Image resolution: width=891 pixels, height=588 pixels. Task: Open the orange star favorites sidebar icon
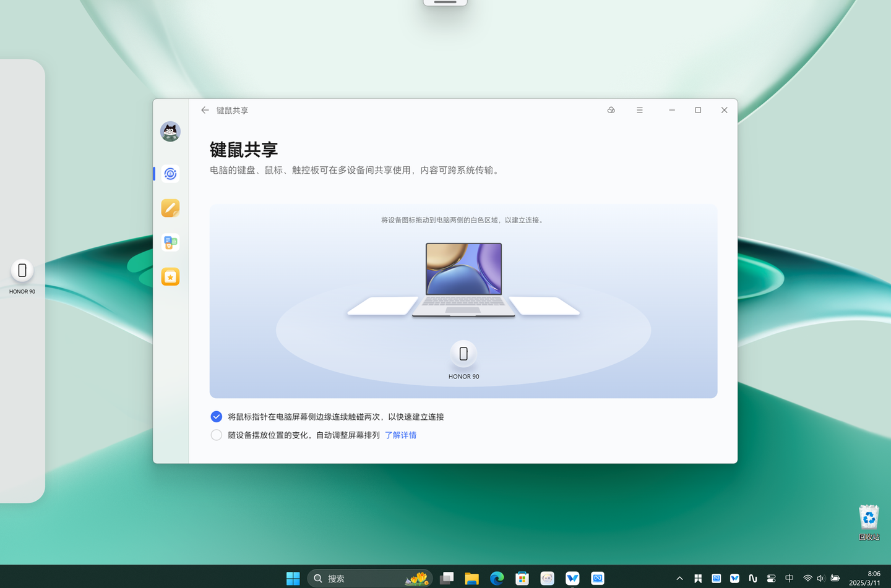click(x=170, y=276)
